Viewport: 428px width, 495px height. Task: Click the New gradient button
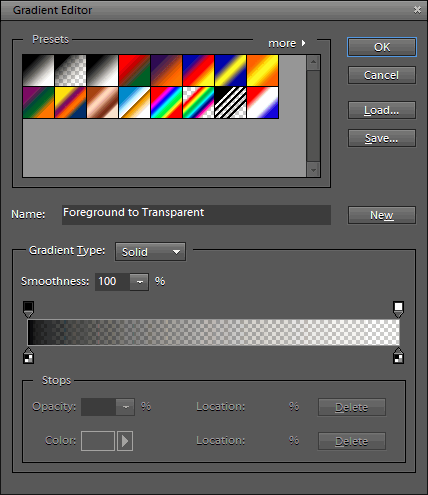(x=382, y=215)
